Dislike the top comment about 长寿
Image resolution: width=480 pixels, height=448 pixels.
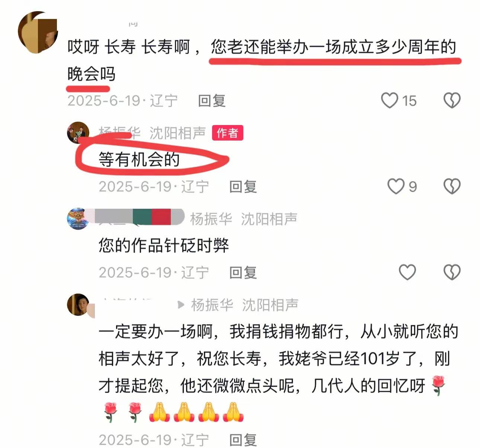(452, 100)
